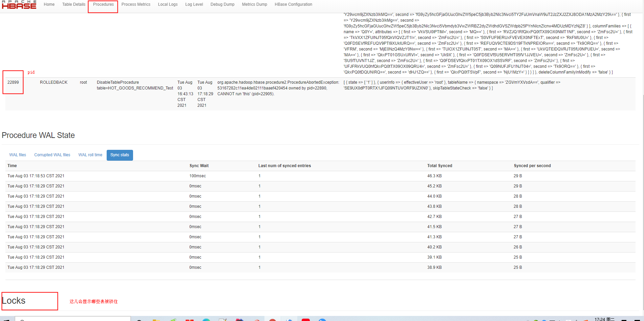
Task: Go to Table Details
Action: [73, 4]
